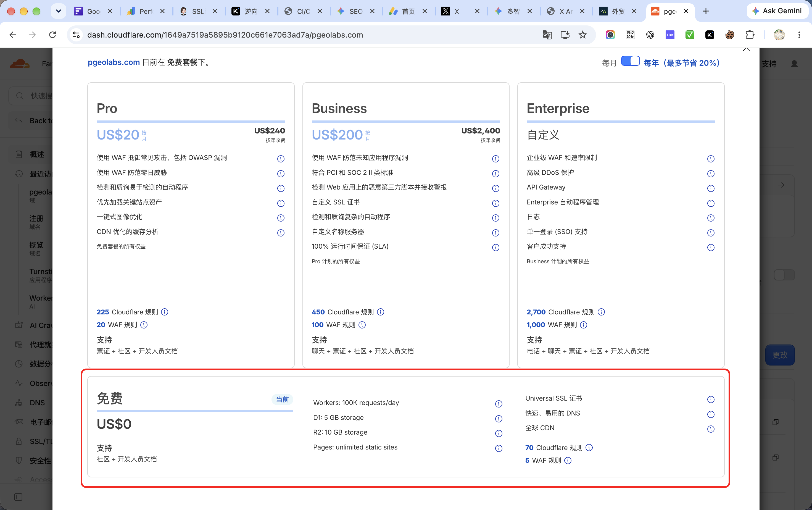Screen dimensions: 812x510
Task: Open Chrome three-dot menu
Action: [799, 35]
